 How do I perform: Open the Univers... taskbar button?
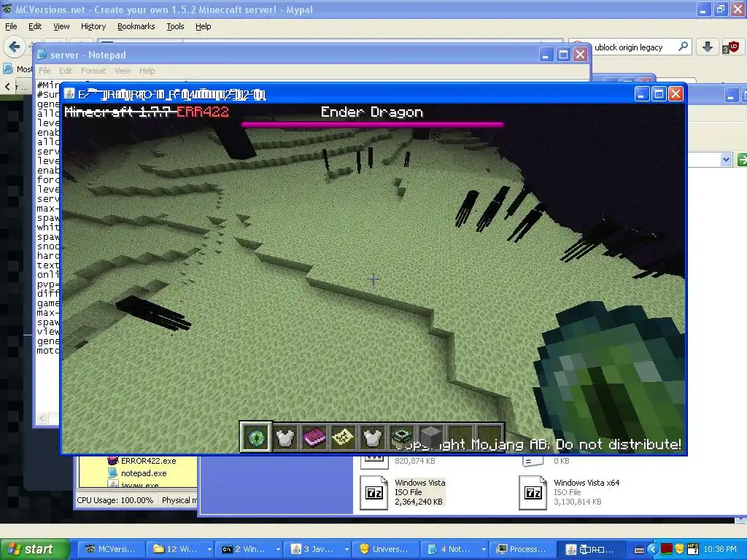pos(384,549)
